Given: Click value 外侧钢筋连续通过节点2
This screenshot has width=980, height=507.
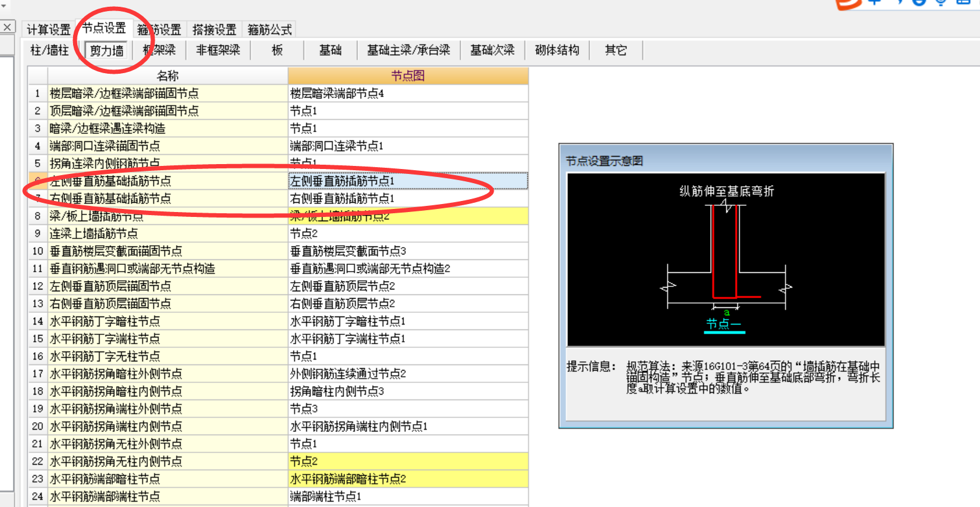Looking at the screenshot, I should point(408,374).
